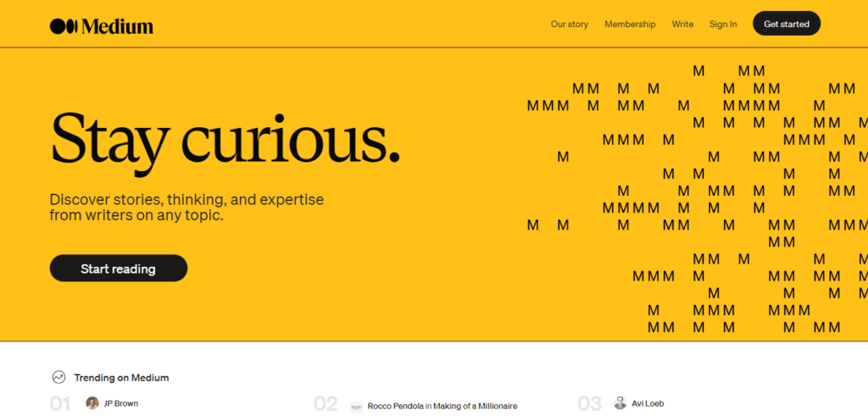The width and height of the screenshot is (868, 416).
Task: Click the trending arrow icon
Action: click(x=58, y=378)
